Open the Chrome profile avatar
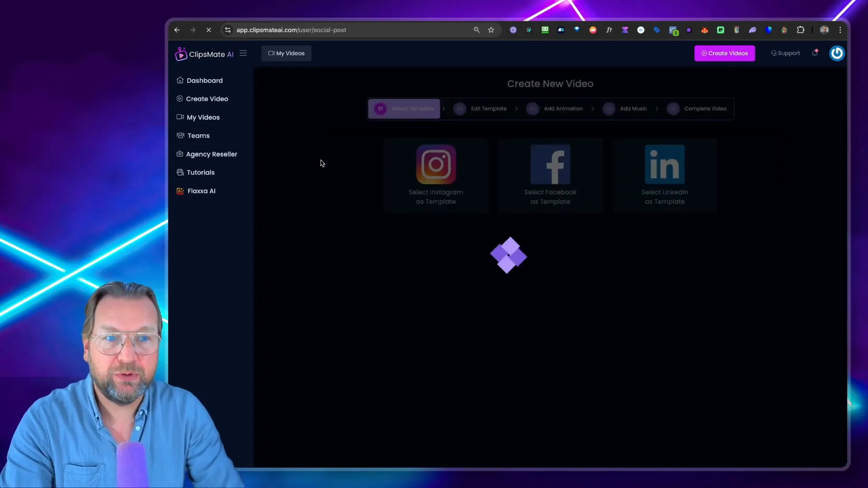The width and height of the screenshot is (868, 488). click(x=824, y=30)
